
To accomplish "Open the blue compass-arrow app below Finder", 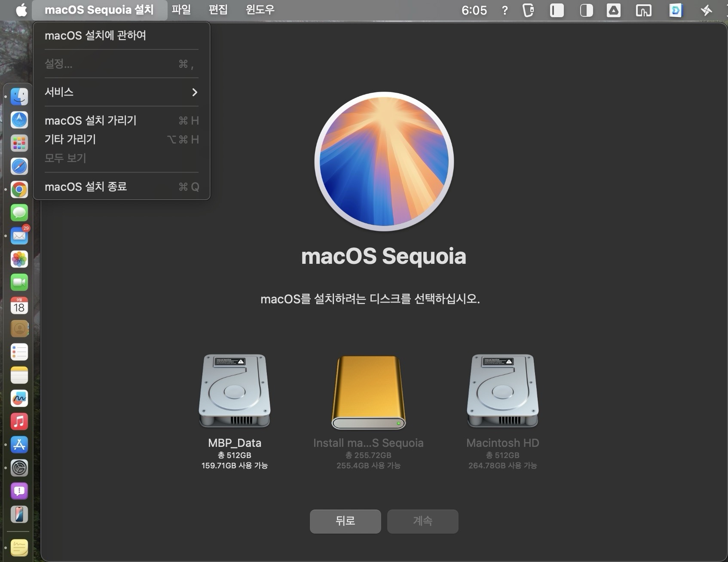I will (19, 120).
